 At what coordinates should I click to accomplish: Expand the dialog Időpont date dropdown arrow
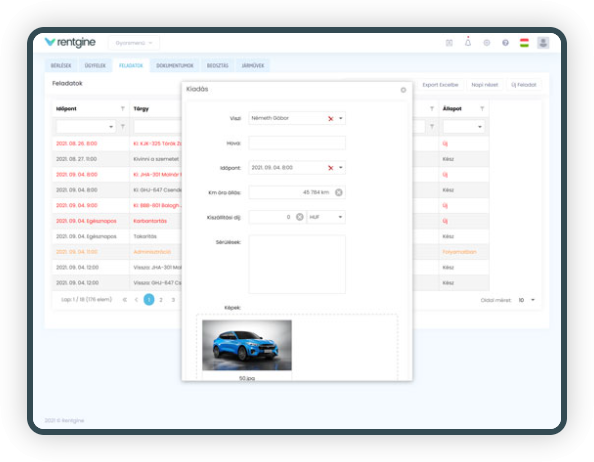click(341, 168)
